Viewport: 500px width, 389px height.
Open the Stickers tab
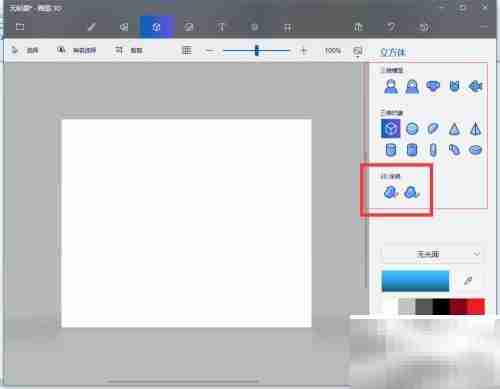[x=189, y=27]
